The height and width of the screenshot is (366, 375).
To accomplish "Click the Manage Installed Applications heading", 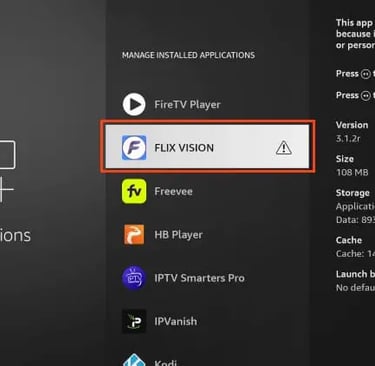I will pos(188,55).
